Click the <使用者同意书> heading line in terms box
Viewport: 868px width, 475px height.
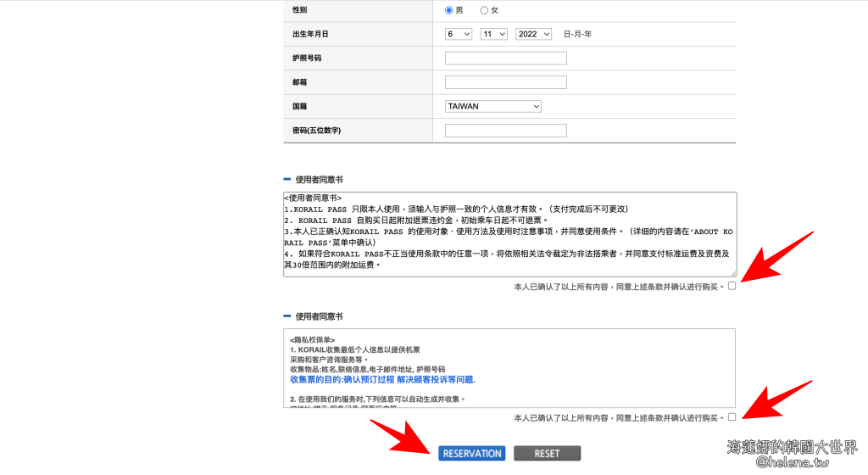point(313,198)
